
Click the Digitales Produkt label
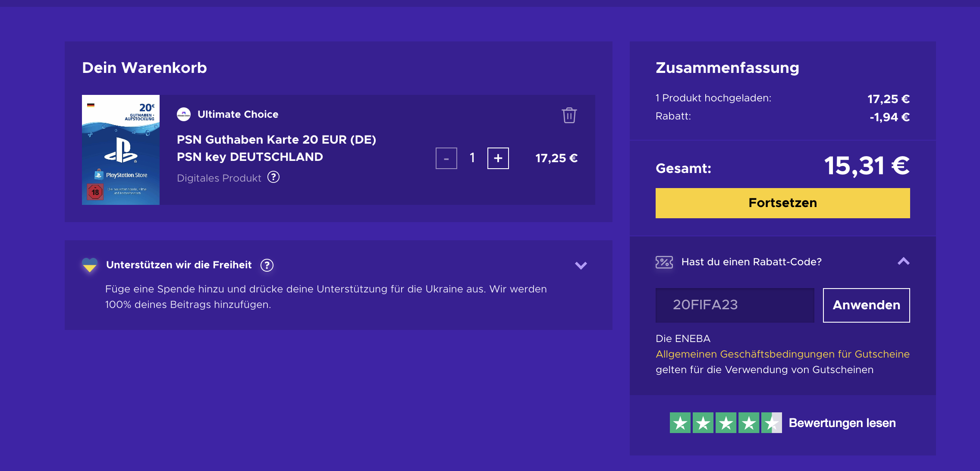click(219, 178)
